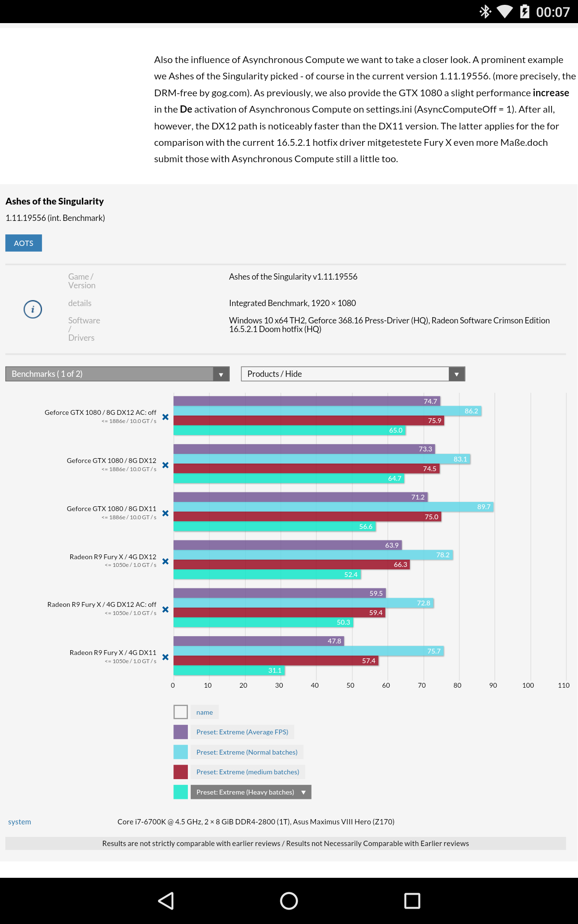
Task: Open the Benchmarks (1 of 2) dropdown
Action: tap(117, 374)
